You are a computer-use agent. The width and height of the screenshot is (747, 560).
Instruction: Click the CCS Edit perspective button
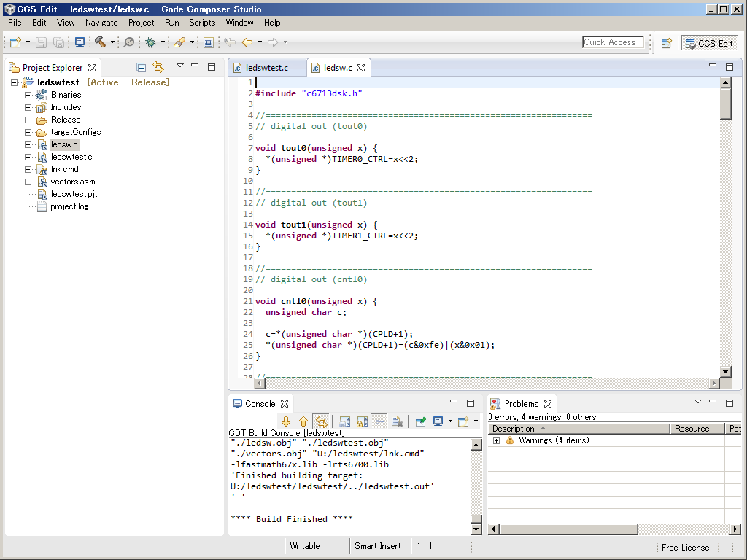pyautogui.click(x=709, y=43)
